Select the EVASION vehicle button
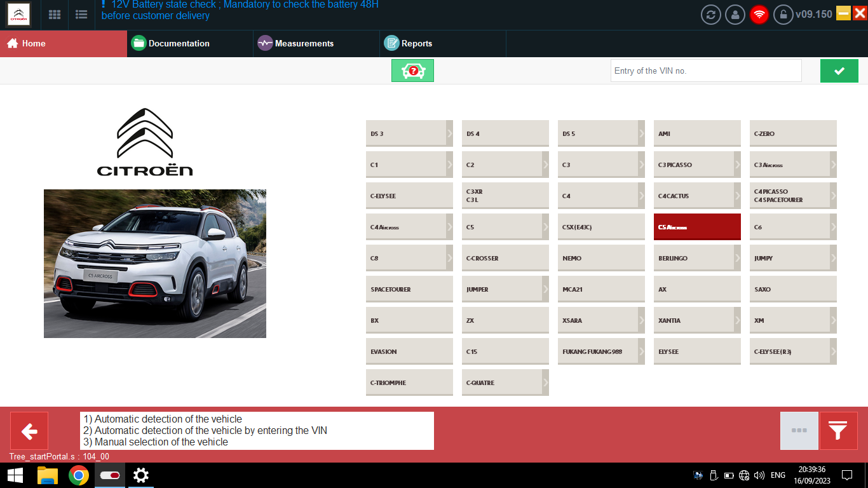Viewport: 868px width, 488px height. [x=409, y=351]
